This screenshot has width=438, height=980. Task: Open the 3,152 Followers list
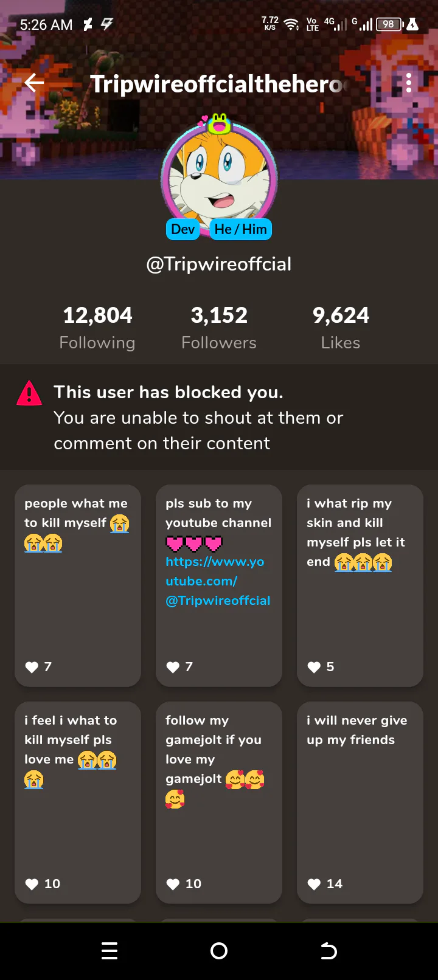219,328
